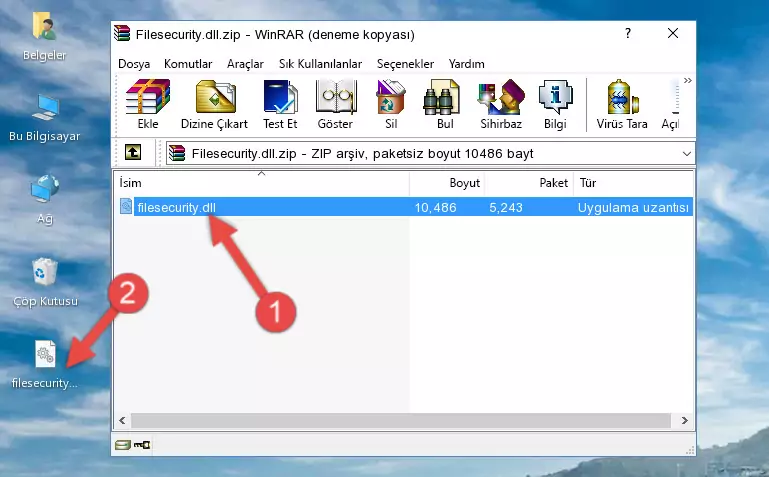Screen dimensions: 769x477
Task: Open the Dosya menu
Action: 134,64
